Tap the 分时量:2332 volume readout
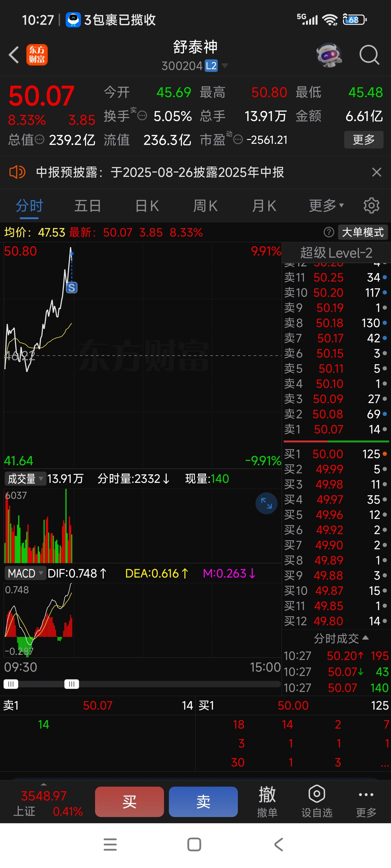 point(134,478)
